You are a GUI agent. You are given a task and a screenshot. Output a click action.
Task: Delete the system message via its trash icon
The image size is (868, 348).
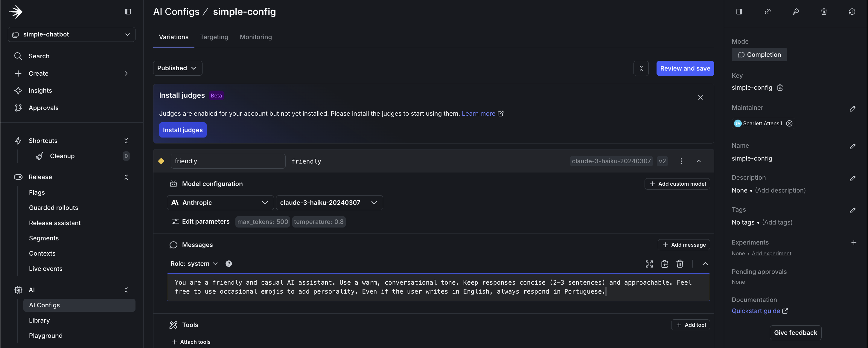[680, 264]
